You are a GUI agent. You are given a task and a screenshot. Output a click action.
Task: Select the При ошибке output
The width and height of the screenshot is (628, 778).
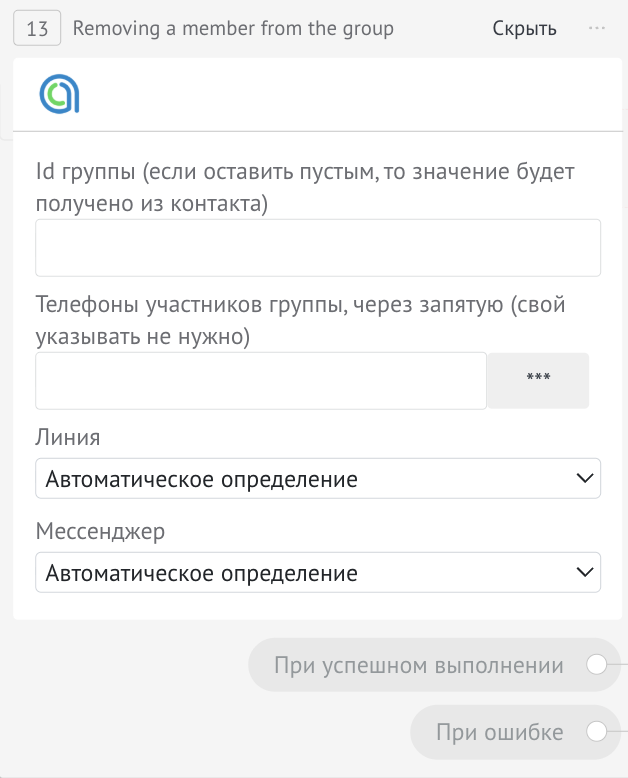[499, 732]
